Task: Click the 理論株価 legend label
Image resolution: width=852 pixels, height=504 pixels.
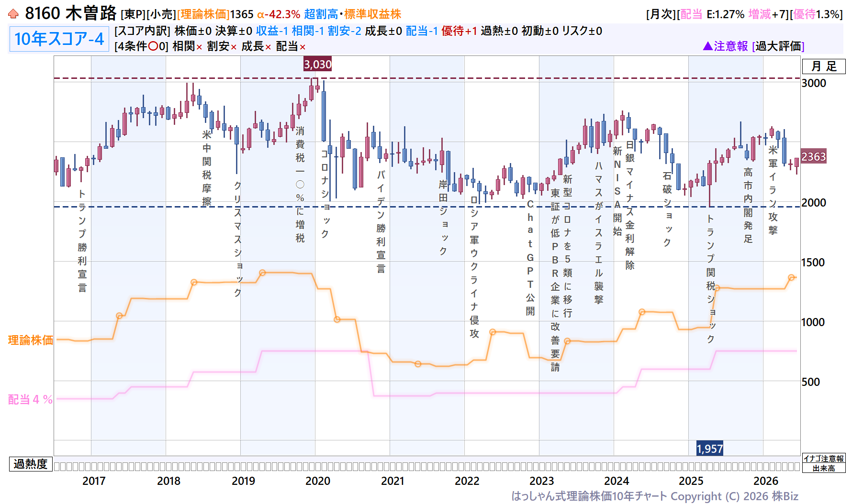Action: point(31,340)
